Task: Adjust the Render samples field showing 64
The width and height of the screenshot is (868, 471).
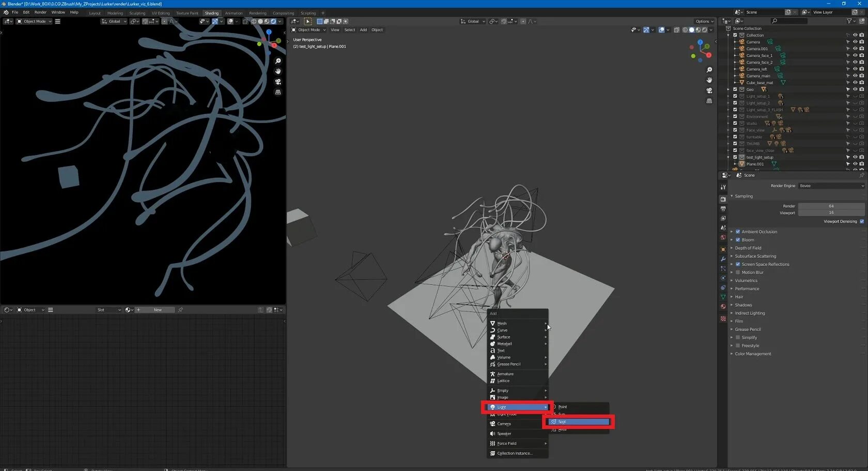Action: click(831, 206)
